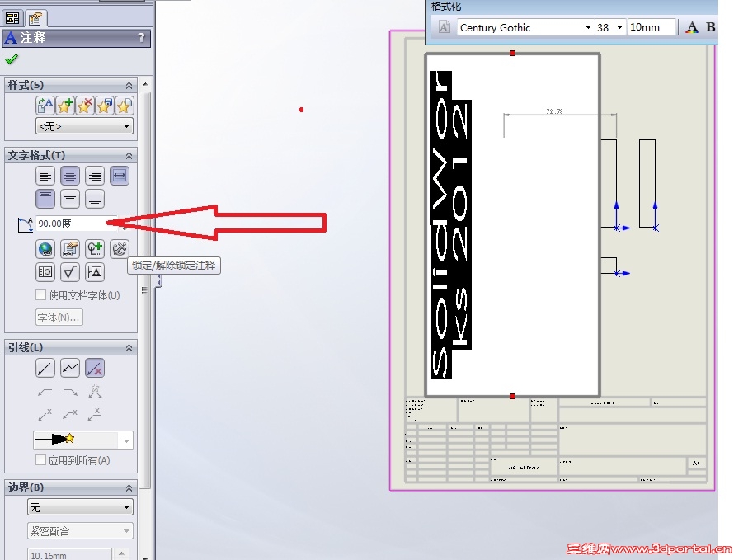This screenshot has height=560, width=748.
Task: Click the 字体(N)... button
Action: coord(59,318)
